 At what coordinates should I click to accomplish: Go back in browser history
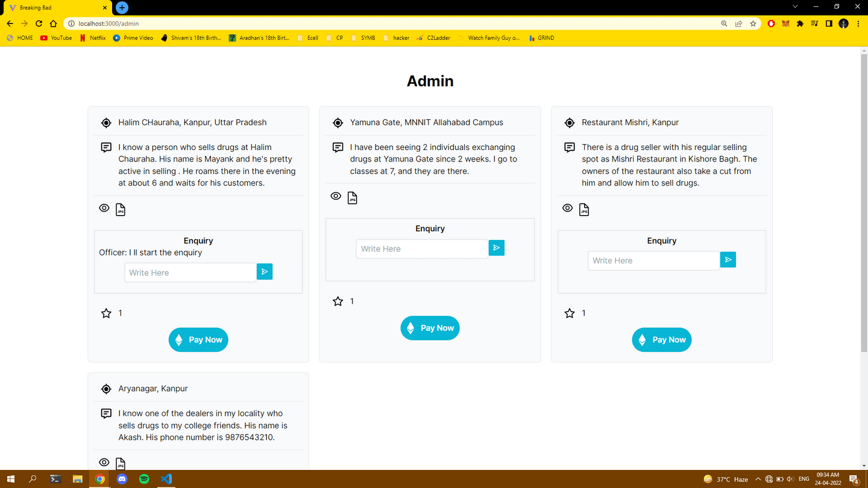10,23
